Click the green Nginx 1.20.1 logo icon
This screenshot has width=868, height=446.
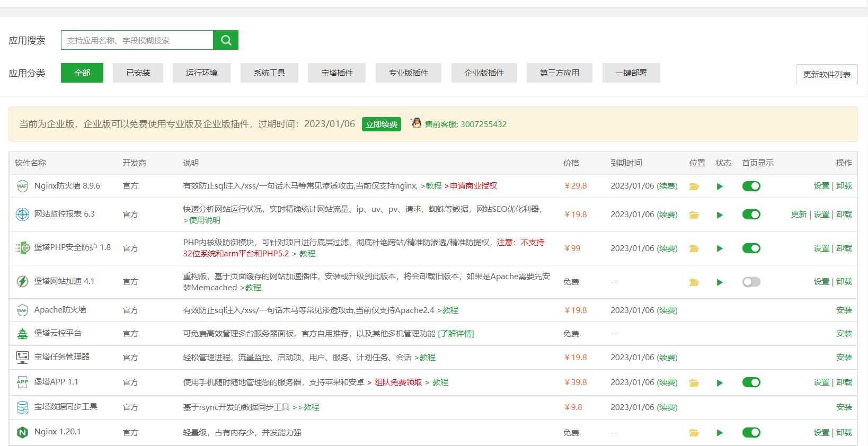click(22, 432)
